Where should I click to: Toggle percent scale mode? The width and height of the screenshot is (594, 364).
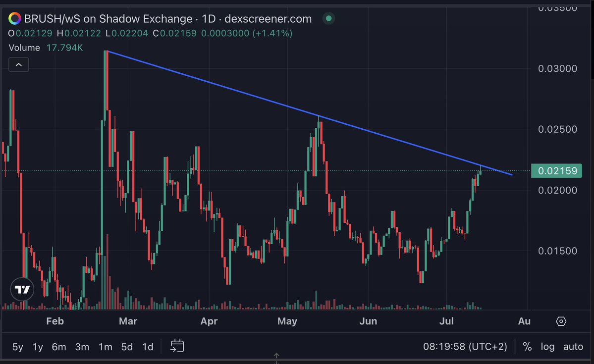(x=527, y=347)
